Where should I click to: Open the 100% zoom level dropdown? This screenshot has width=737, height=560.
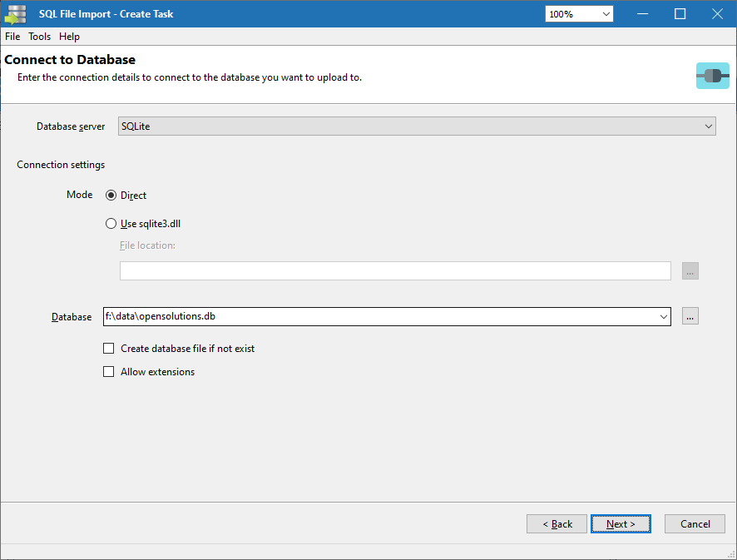605,14
